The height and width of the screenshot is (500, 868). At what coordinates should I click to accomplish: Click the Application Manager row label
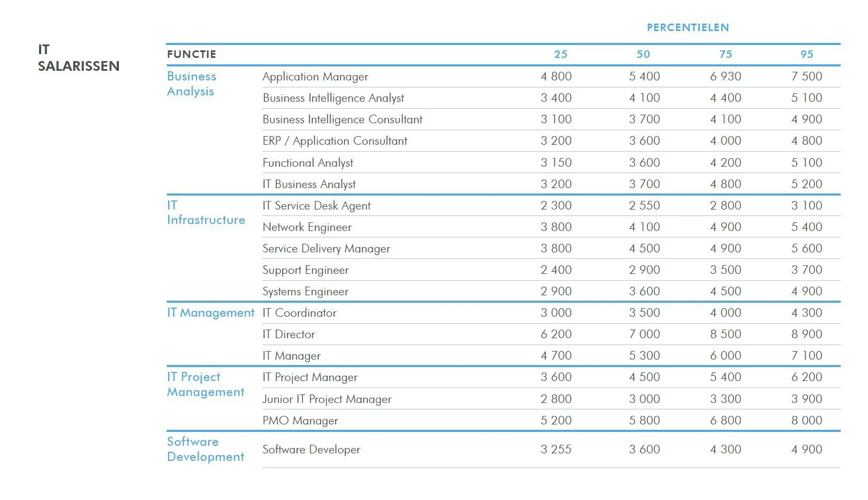[x=315, y=77]
